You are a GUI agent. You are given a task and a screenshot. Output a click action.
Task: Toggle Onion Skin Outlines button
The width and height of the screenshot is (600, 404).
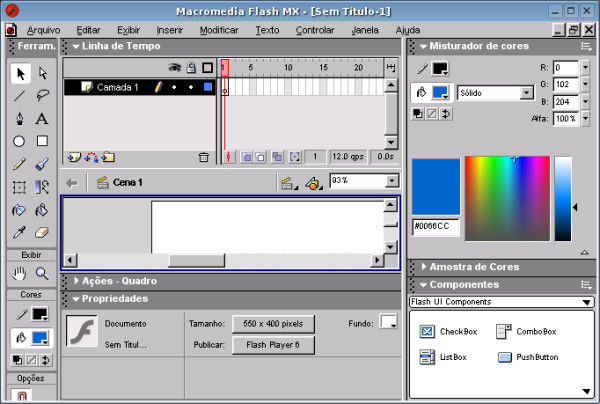pyautogui.click(x=260, y=157)
